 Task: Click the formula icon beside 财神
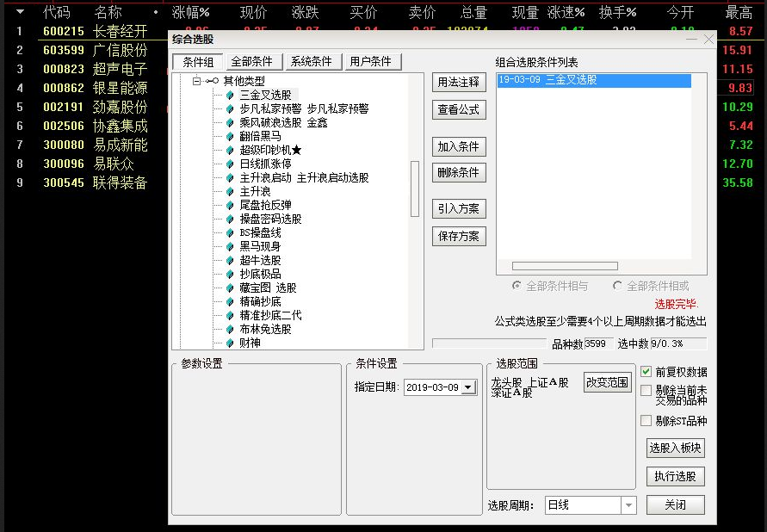coord(230,343)
